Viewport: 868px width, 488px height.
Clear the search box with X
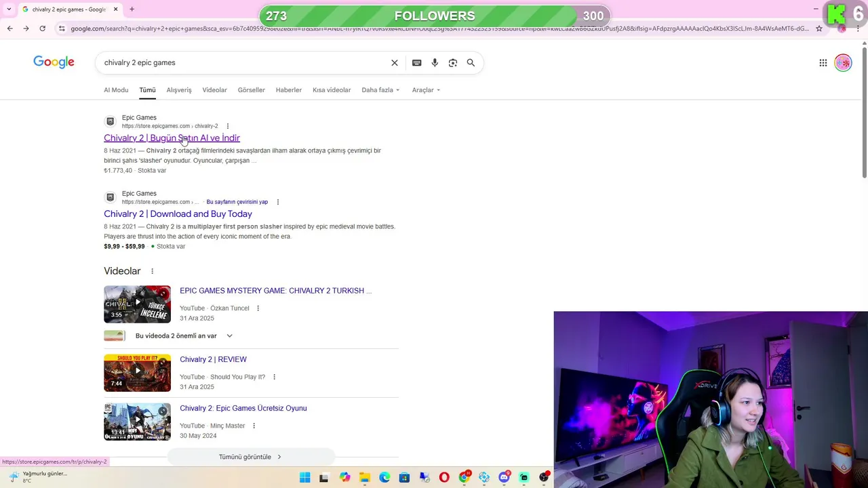395,62
